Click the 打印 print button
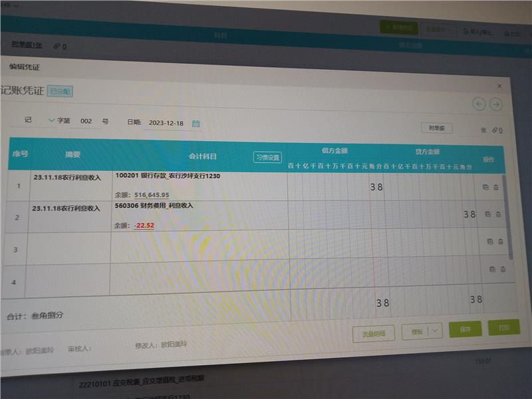The height and width of the screenshot is (399, 532). pos(503,328)
